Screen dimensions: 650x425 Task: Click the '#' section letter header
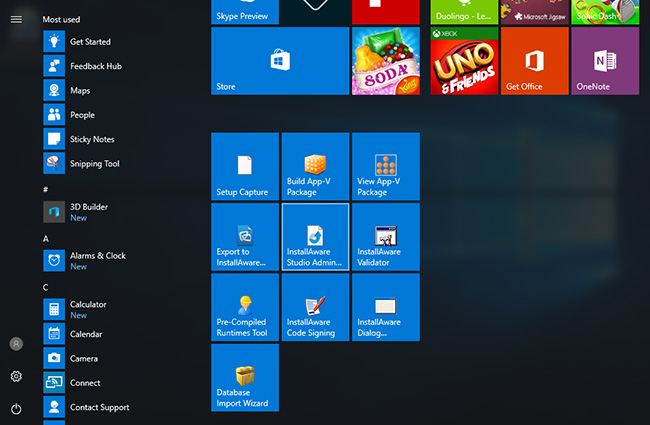click(x=46, y=189)
